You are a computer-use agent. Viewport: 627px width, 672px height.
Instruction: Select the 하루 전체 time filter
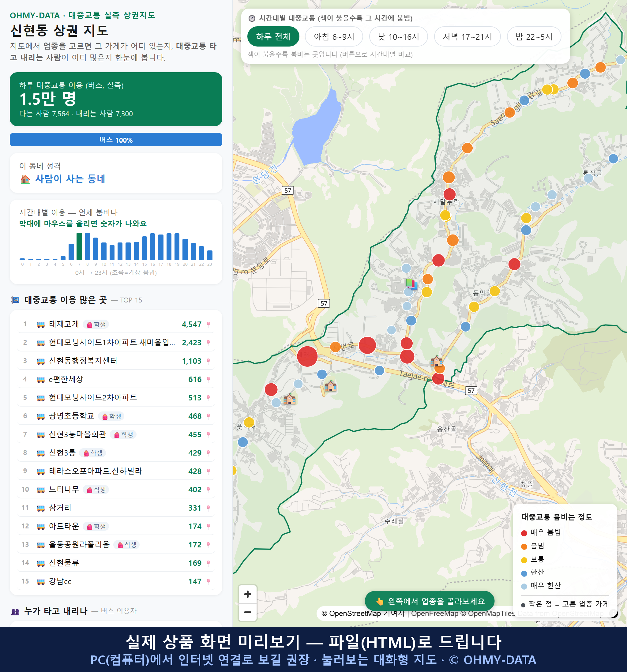[273, 36]
